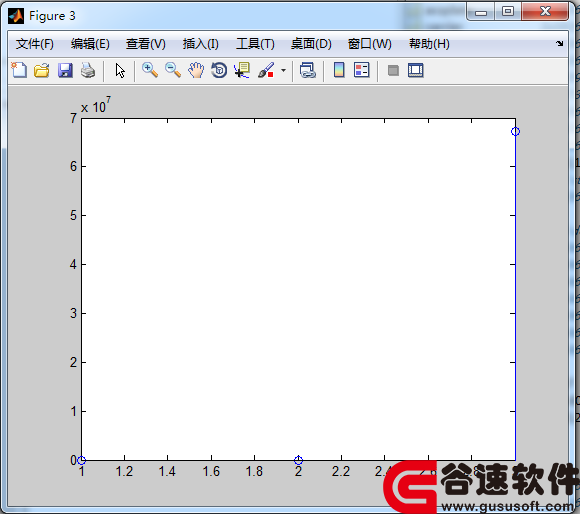Activate the Zoom Out magnifier tool

(173, 70)
